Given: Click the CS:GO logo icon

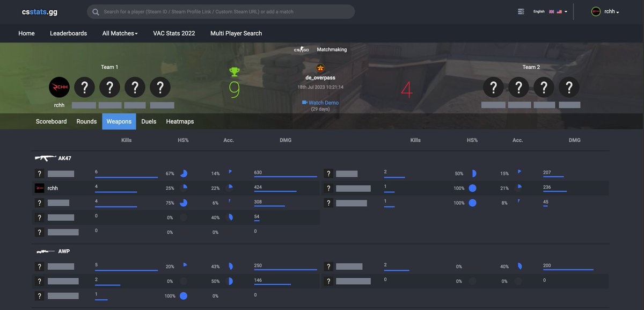Looking at the screenshot, I should point(301,49).
